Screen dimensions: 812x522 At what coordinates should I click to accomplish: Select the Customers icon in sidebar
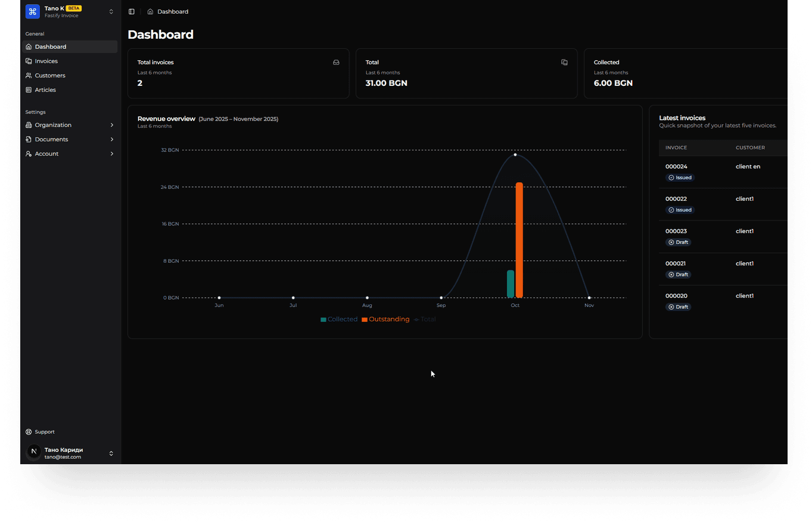pos(29,76)
